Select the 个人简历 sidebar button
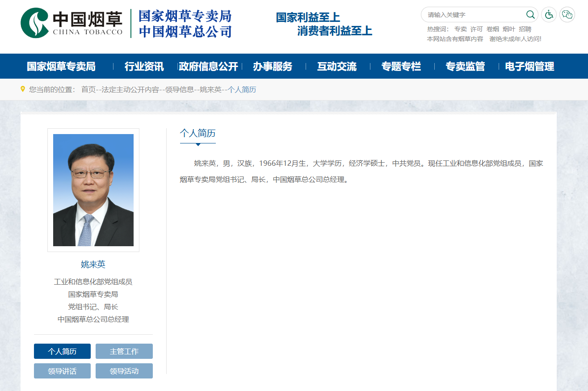This screenshot has width=588, height=391. click(x=62, y=351)
